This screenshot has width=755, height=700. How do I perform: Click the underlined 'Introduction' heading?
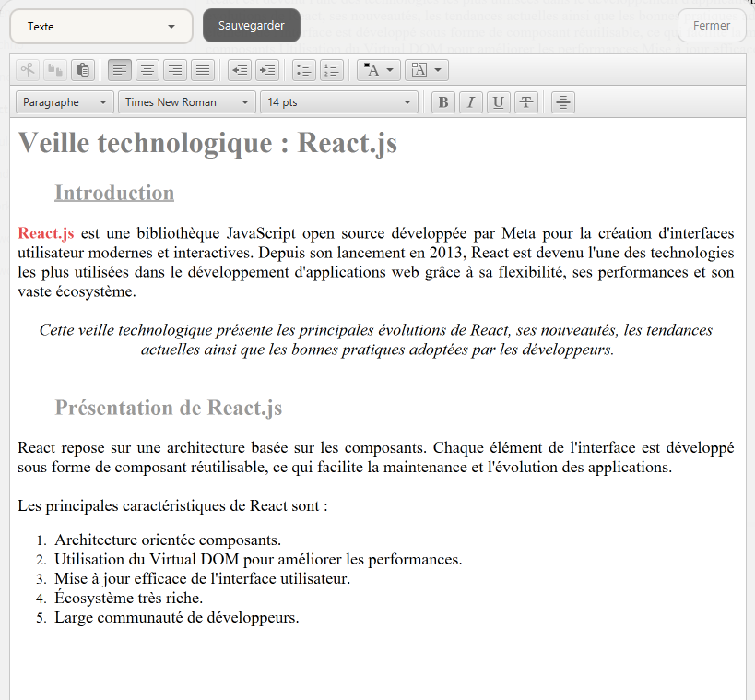114,193
